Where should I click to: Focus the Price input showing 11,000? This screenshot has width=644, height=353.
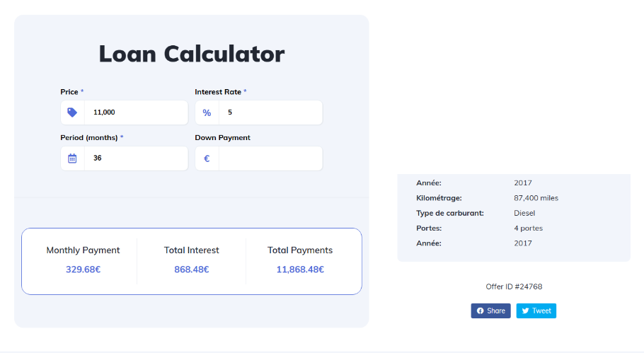[x=136, y=112]
